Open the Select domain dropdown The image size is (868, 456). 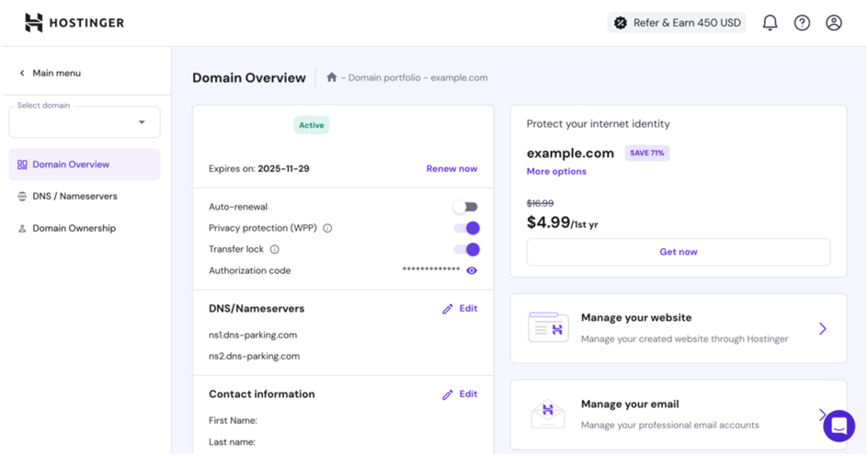click(85, 121)
